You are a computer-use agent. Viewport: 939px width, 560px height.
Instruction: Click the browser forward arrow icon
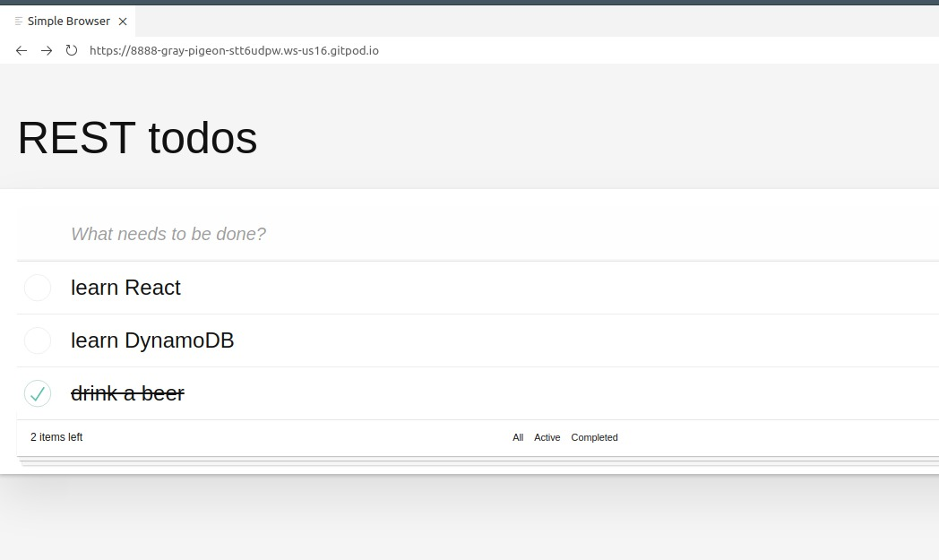46,50
